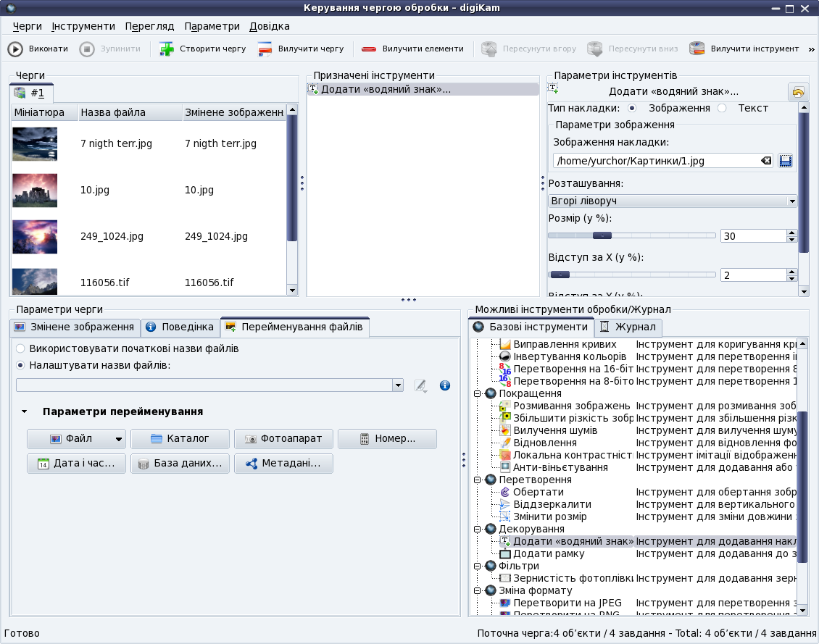Enable Використовувати початкові назви файлів option
Screen dimensions: 819x644
click(20, 348)
